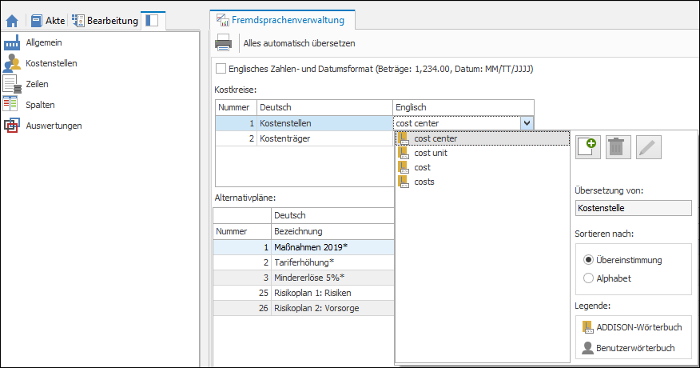Select the Maßnahmen 2019* row
This screenshot has width=700, height=368.
pyautogui.click(x=304, y=247)
